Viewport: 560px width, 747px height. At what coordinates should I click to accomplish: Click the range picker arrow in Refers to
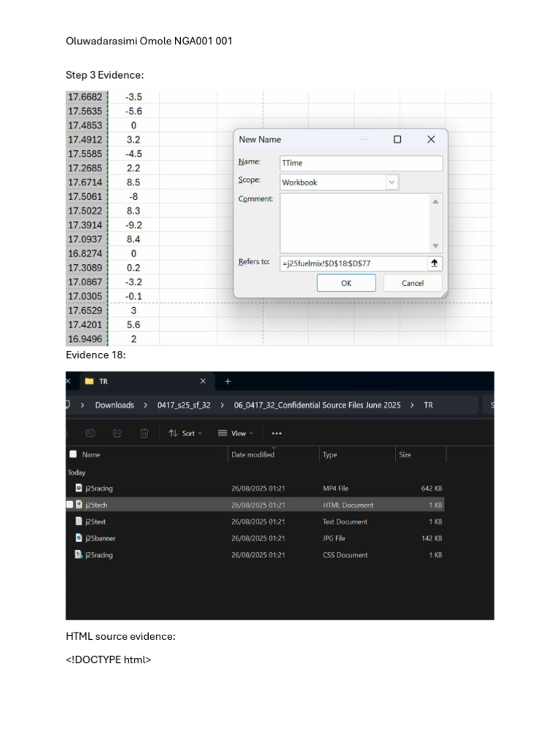[435, 263]
